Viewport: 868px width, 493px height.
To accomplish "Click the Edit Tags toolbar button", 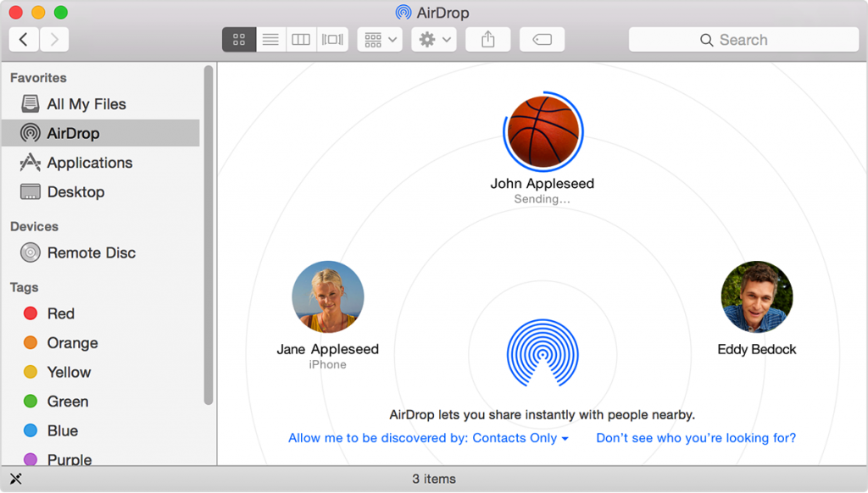I will click(542, 38).
